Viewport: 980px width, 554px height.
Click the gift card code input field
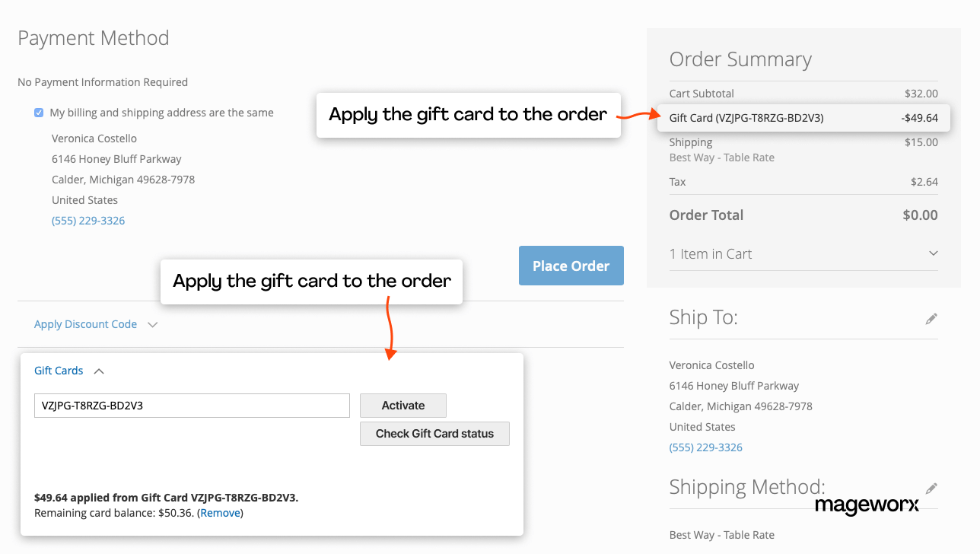(192, 406)
